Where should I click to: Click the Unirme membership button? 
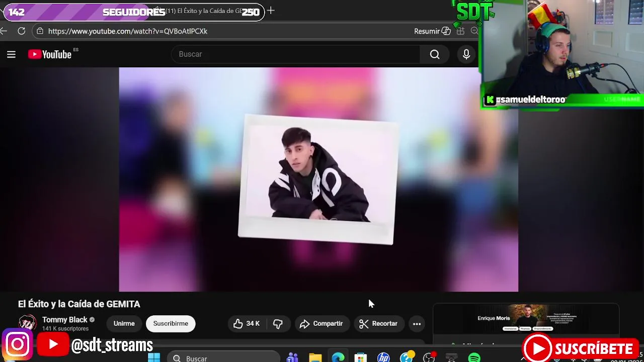(124, 324)
